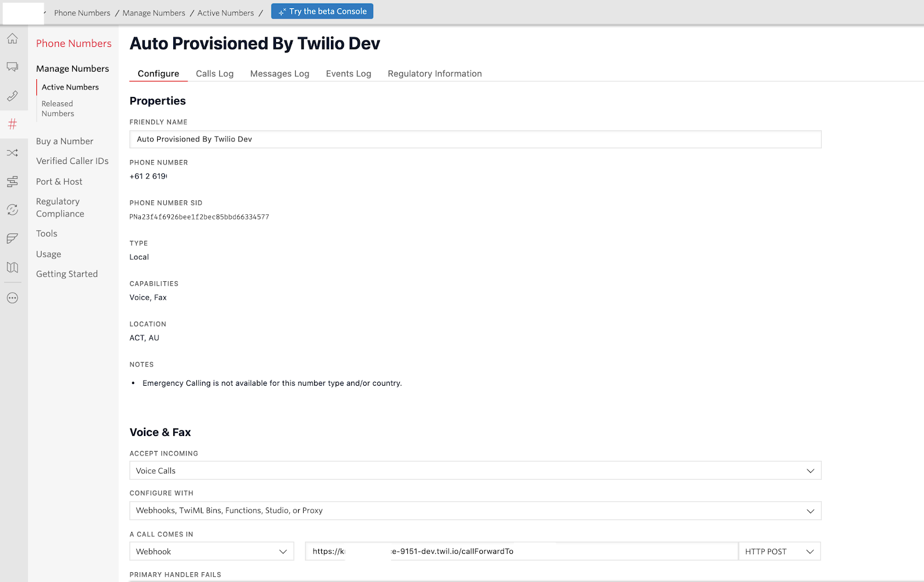The width and height of the screenshot is (924, 582).
Task: Open Verified Caller IDs page
Action: (x=72, y=161)
